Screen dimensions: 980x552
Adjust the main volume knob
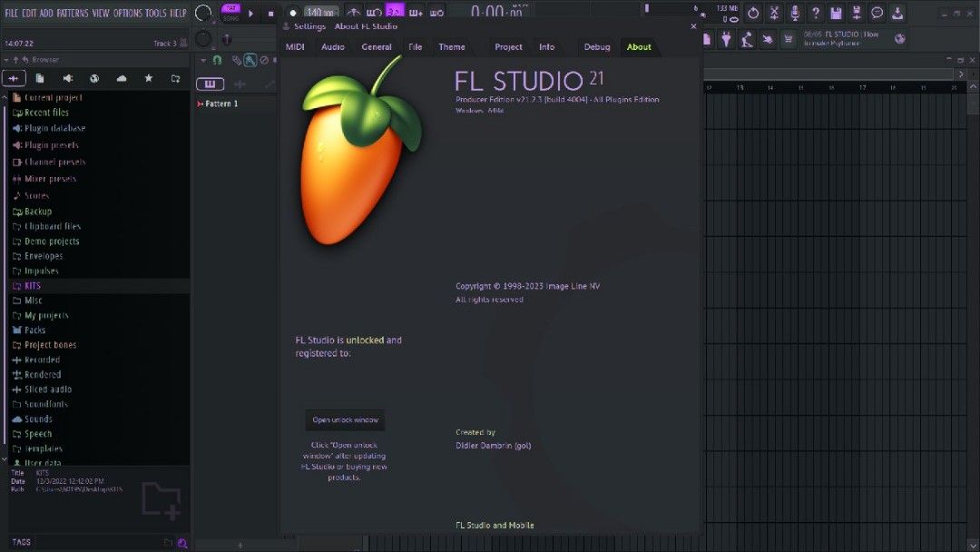coord(203,14)
